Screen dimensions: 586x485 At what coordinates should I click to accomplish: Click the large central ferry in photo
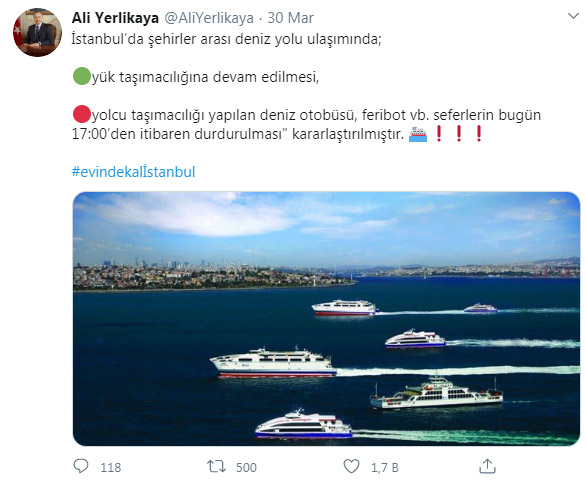coord(273,362)
